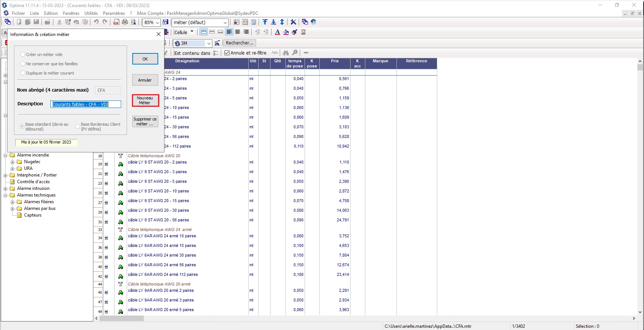Click the blue move-to-top arrow icon
This screenshot has height=330, width=644.
point(265,22)
